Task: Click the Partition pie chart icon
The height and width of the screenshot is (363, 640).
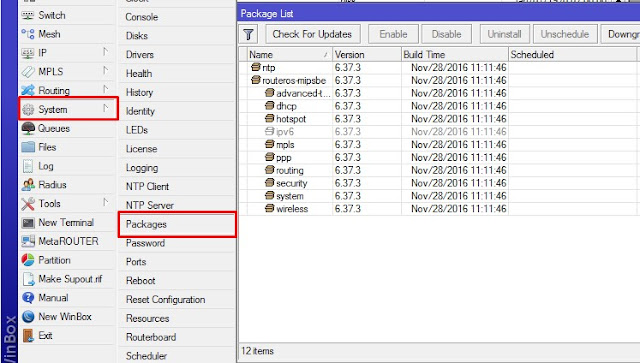Action: [x=28, y=260]
